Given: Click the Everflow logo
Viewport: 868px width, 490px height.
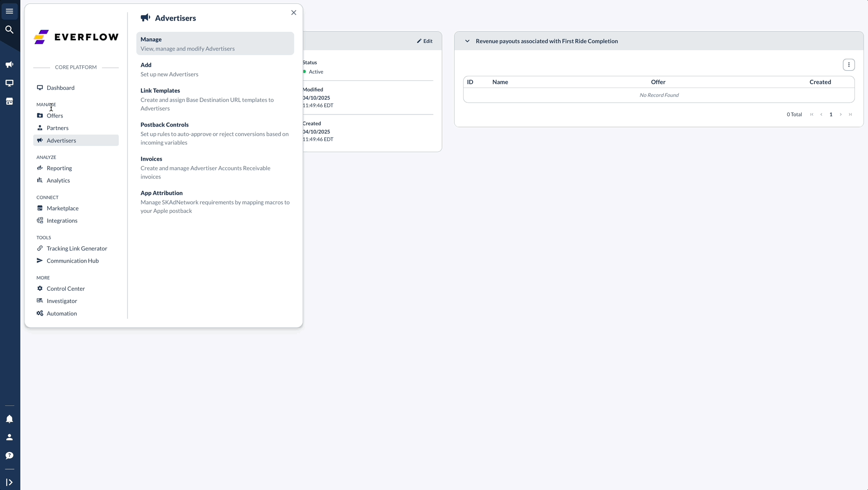Looking at the screenshot, I should tap(76, 37).
